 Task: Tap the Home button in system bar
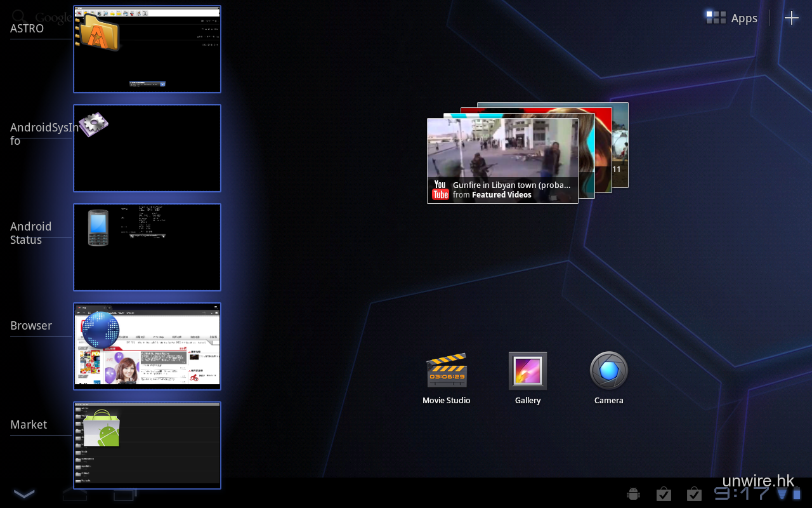(75, 494)
